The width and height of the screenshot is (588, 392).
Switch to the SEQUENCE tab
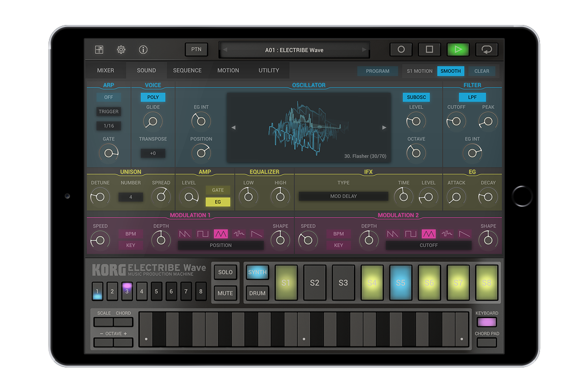(x=187, y=70)
